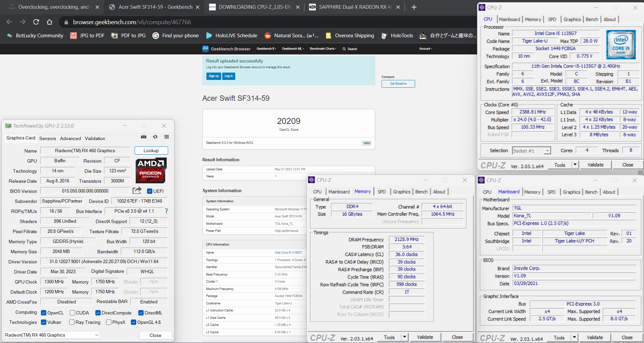
Task: Open the Socket #1 selection dropdown
Action: click(532, 151)
